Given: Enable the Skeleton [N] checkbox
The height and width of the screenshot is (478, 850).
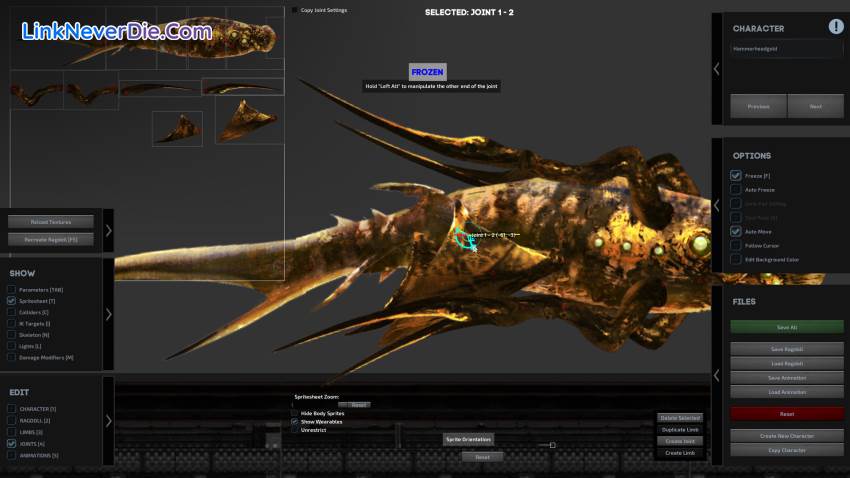Looking at the screenshot, I should (x=11, y=335).
